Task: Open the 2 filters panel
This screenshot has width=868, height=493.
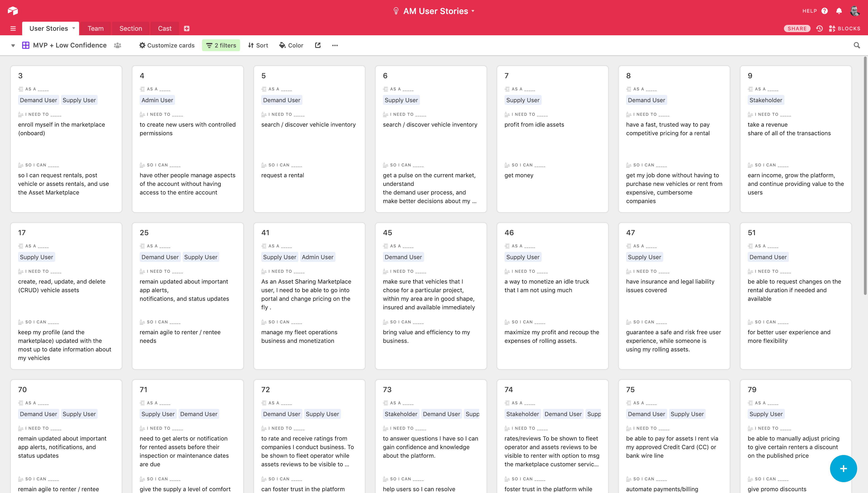Action: (221, 45)
